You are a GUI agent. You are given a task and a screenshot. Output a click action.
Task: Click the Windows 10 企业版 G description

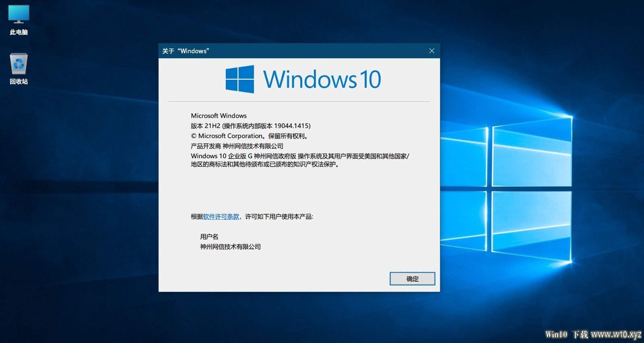coord(300,160)
